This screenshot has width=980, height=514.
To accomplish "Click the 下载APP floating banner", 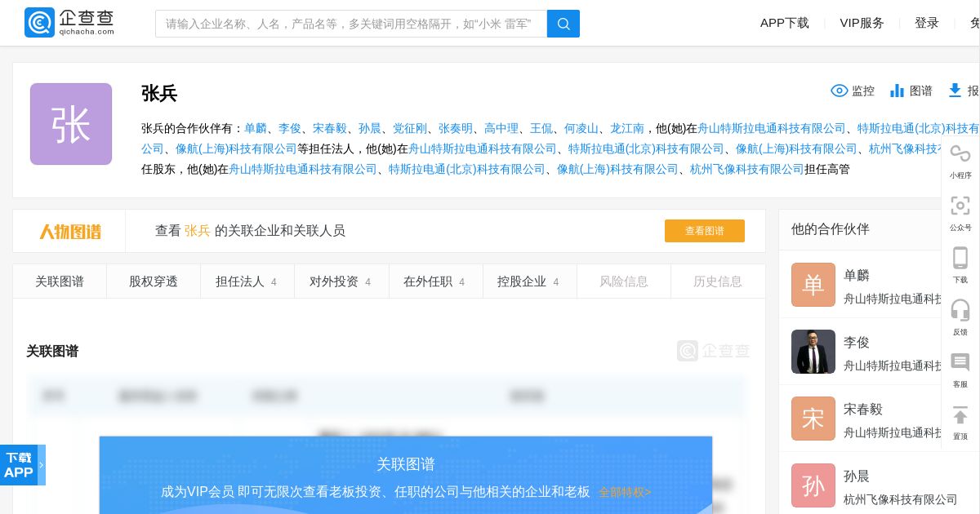I will 22,465.
